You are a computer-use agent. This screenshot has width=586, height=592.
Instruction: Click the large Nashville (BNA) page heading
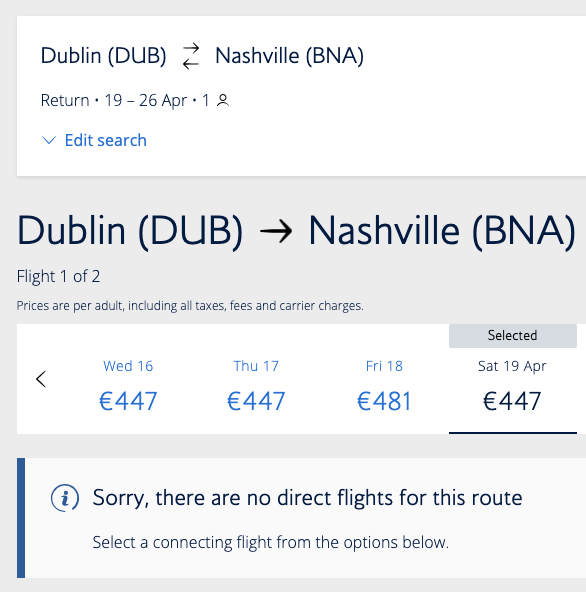[x=442, y=231]
